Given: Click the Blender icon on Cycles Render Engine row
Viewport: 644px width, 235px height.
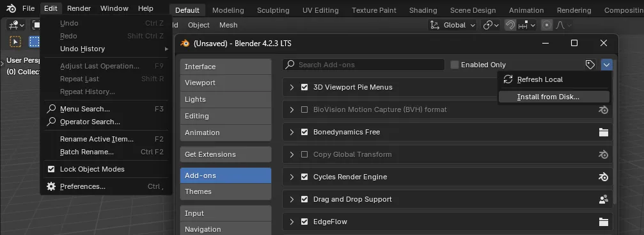Looking at the screenshot, I should click(x=603, y=177).
